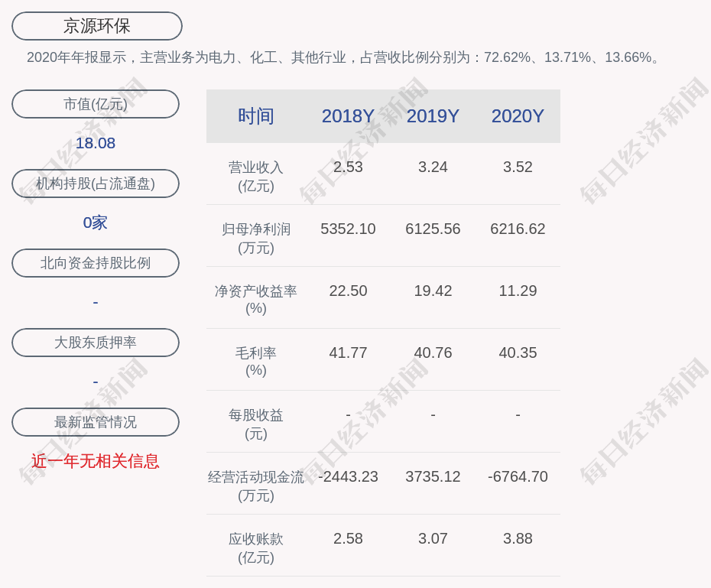Click the 京源环保 company name pill
Viewport: 711px width, 588px height.
click(97, 26)
